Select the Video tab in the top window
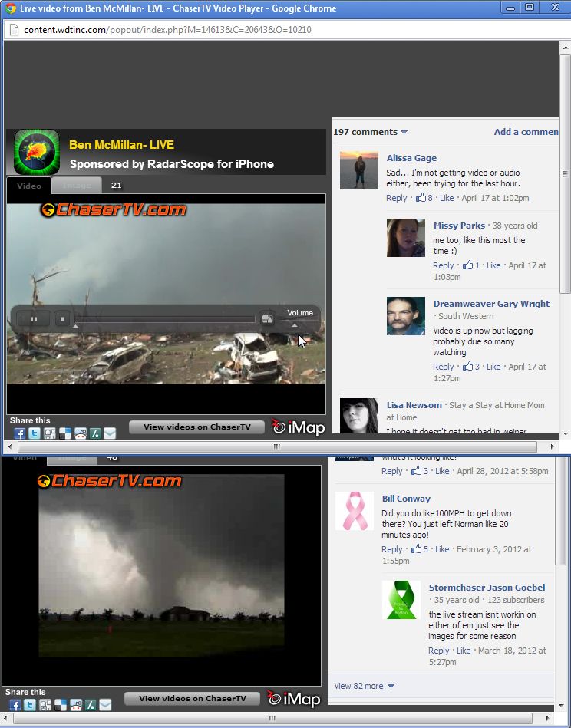This screenshot has width=571, height=728. (29, 186)
